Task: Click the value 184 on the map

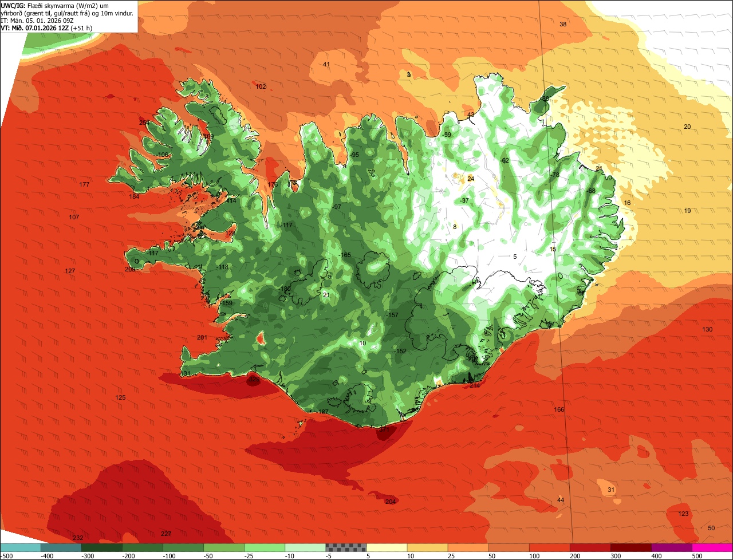Action: pos(134,196)
